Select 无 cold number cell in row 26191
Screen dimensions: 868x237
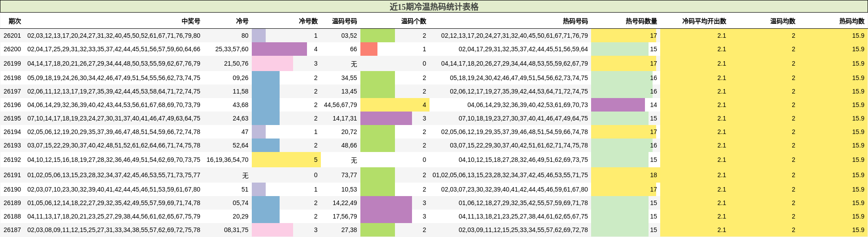coord(245,175)
